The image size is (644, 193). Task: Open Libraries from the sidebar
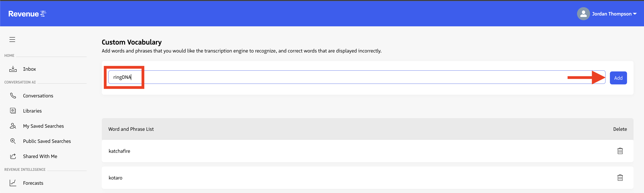point(32,111)
